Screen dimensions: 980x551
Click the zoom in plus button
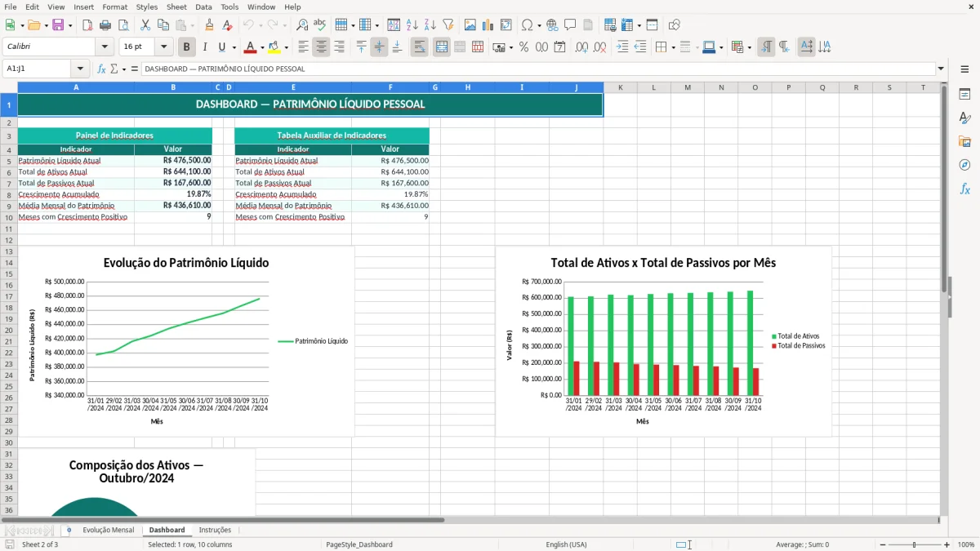pos(947,544)
